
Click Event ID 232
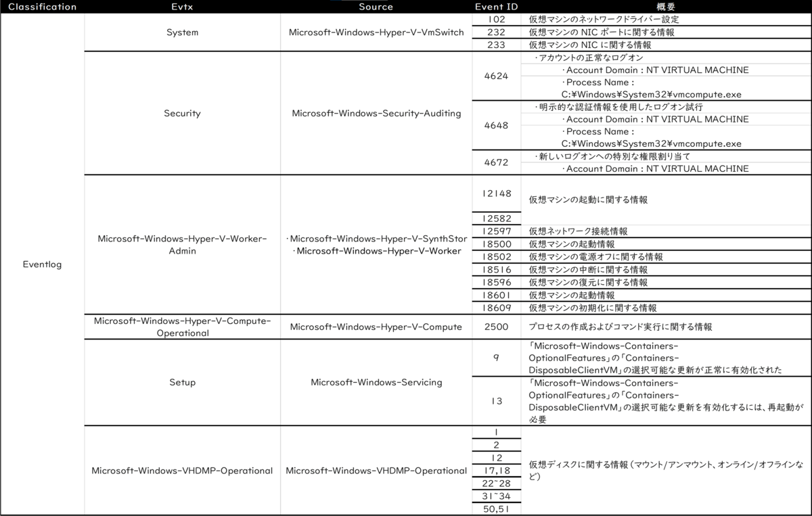(x=497, y=32)
